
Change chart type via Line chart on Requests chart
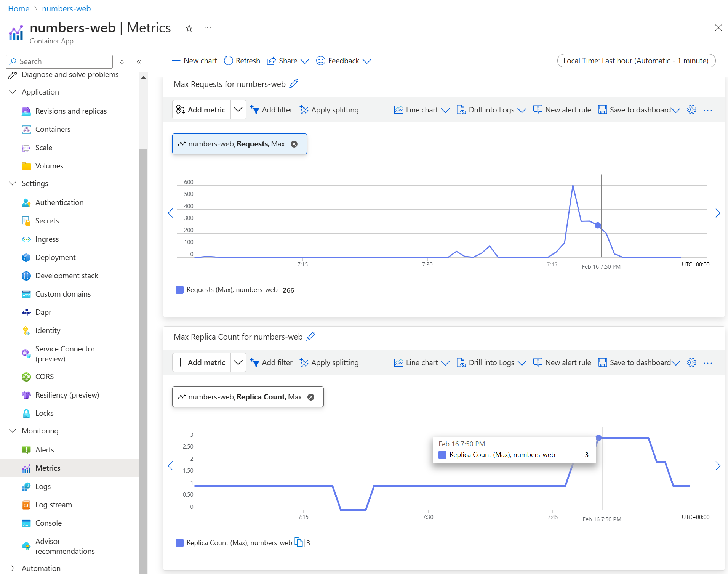(x=422, y=110)
